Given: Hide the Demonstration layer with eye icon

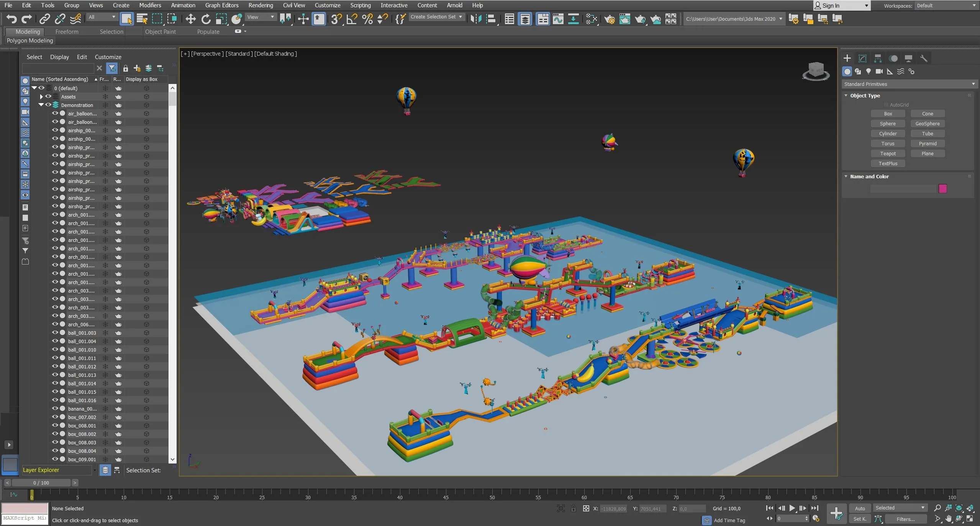Looking at the screenshot, I should click(48, 105).
